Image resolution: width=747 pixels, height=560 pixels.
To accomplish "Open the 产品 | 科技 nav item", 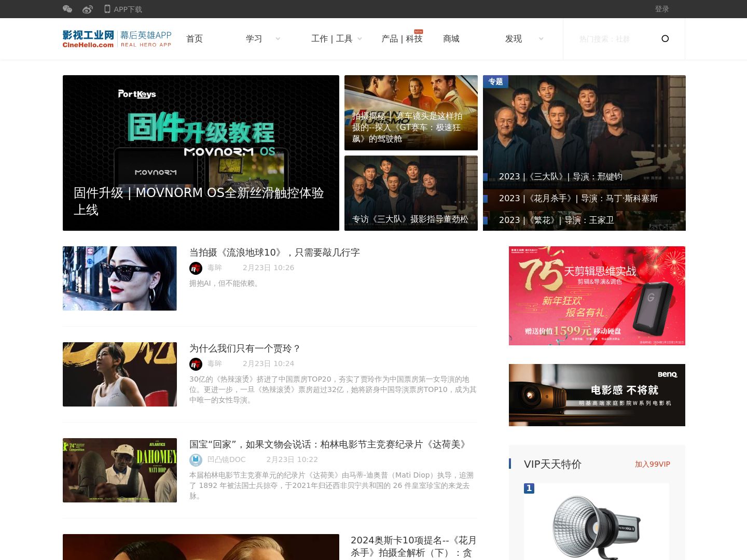I will [x=402, y=39].
